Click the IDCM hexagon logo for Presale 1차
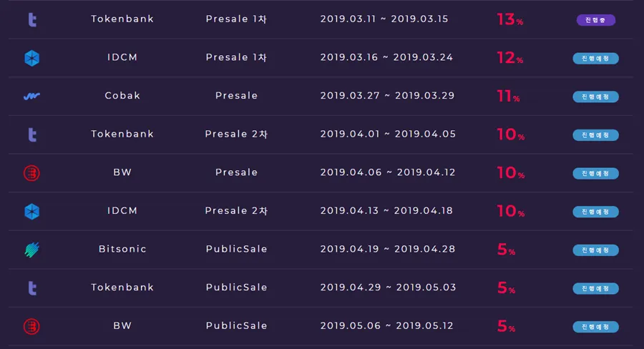The image size is (644, 349). coord(31,58)
